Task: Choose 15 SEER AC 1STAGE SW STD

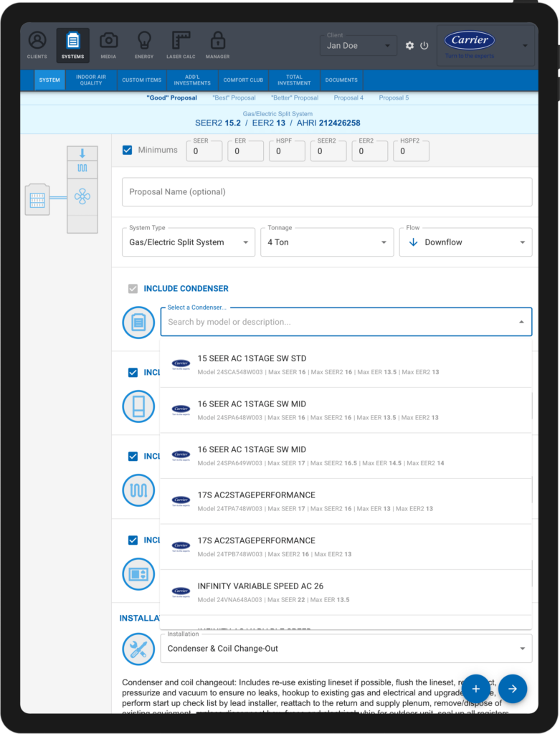Action: click(346, 365)
